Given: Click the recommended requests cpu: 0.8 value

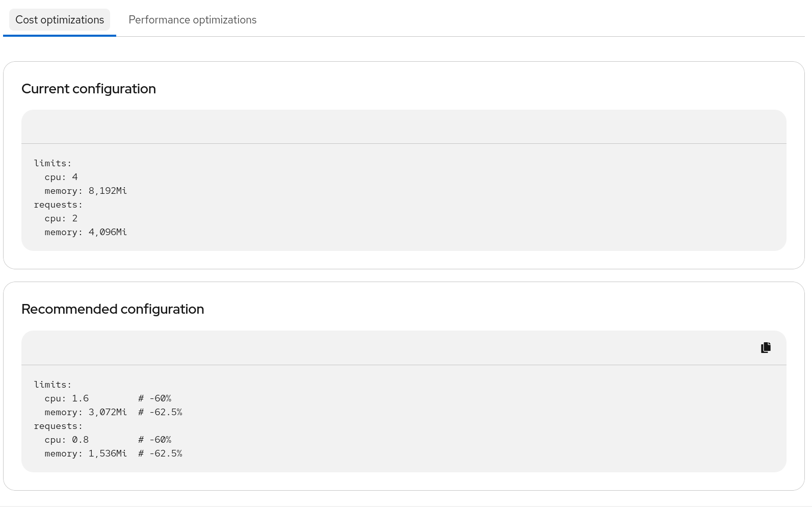Looking at the screenshot, I should 80,440.
